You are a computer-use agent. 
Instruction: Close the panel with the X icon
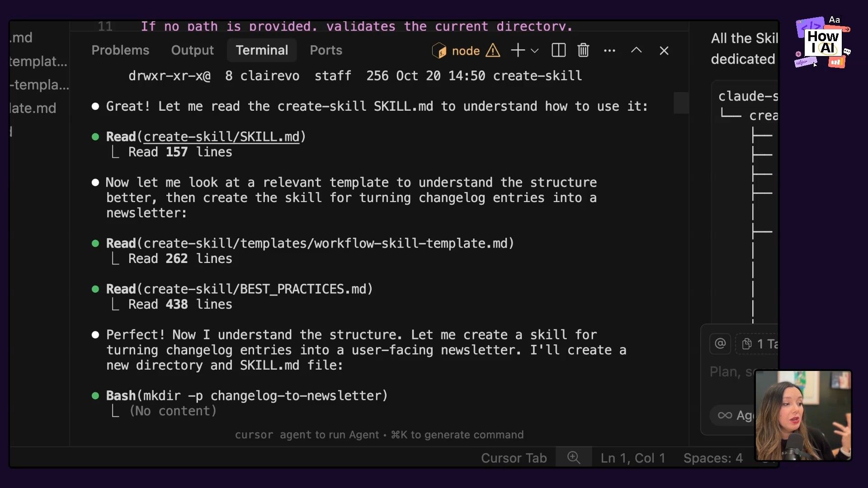663,51
